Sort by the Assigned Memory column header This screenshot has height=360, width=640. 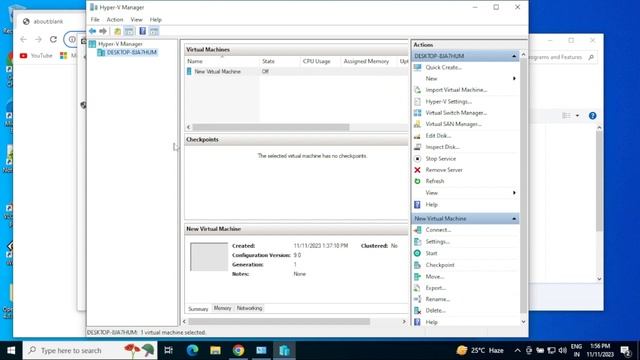pos(366,61)
